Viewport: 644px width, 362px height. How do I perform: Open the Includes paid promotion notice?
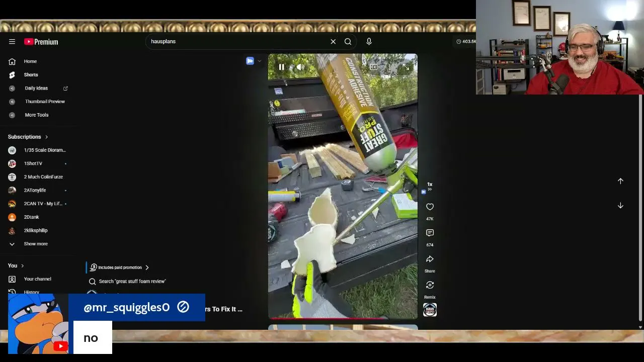[119, 267]
